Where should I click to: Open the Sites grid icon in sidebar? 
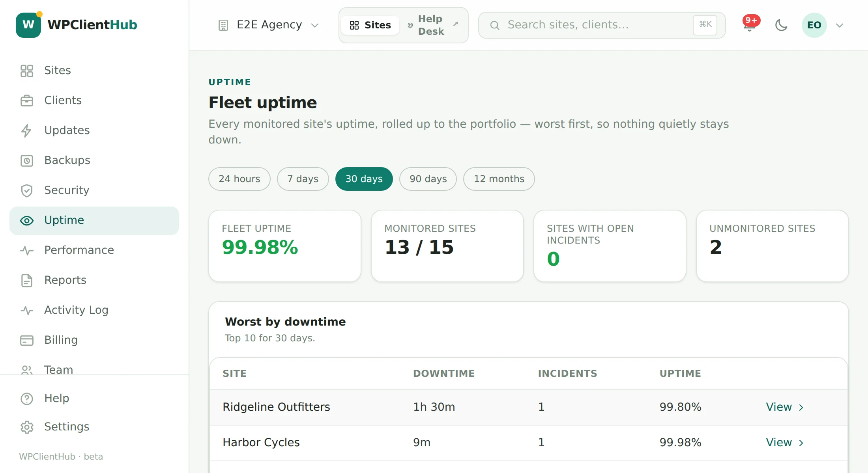click(27, 71)
